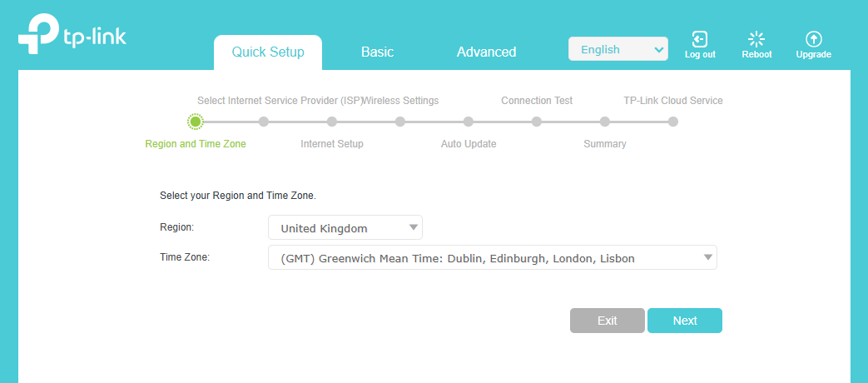Click the Exit button
This screenshot has width=868, height=383.
pos(608,321)
